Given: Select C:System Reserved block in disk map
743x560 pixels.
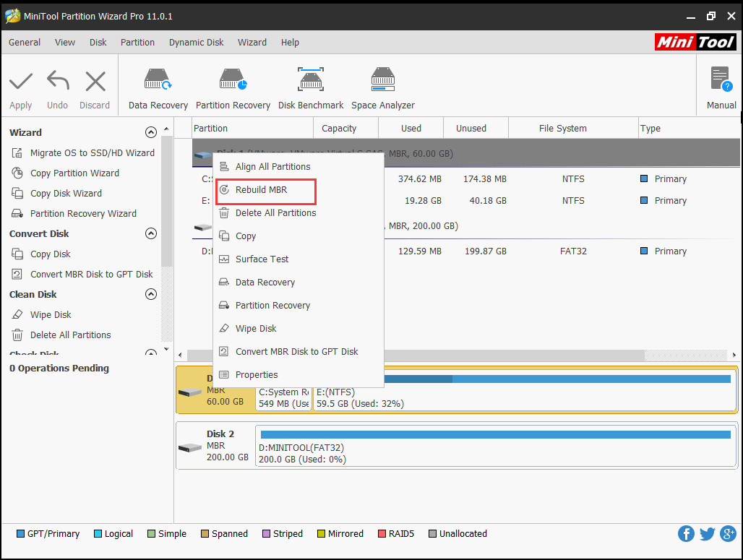Looking at the screenshot, I should coord(284,397).
